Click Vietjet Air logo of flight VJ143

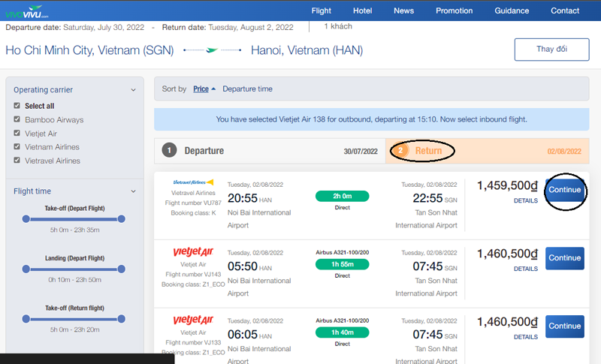pos(193,251)
